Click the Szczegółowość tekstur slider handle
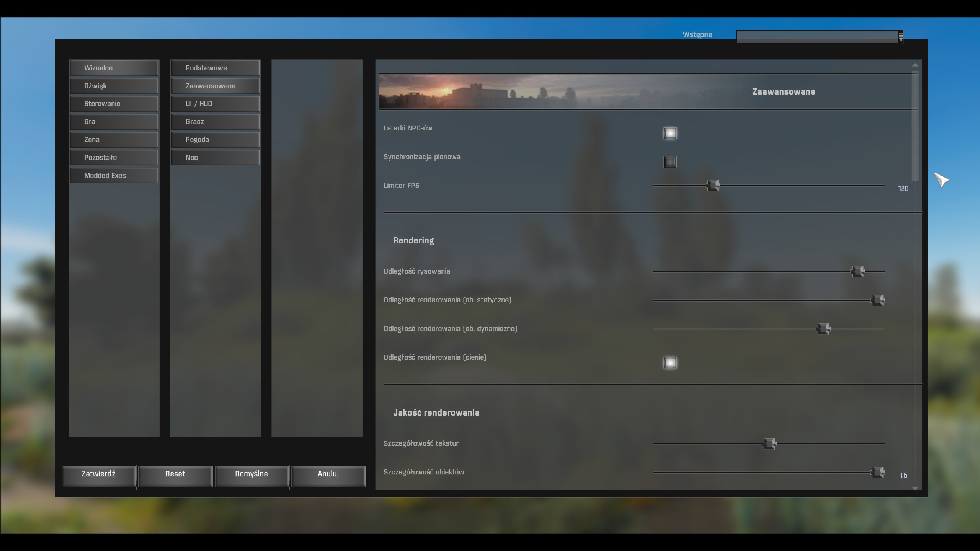 click(x=769, y=443)
